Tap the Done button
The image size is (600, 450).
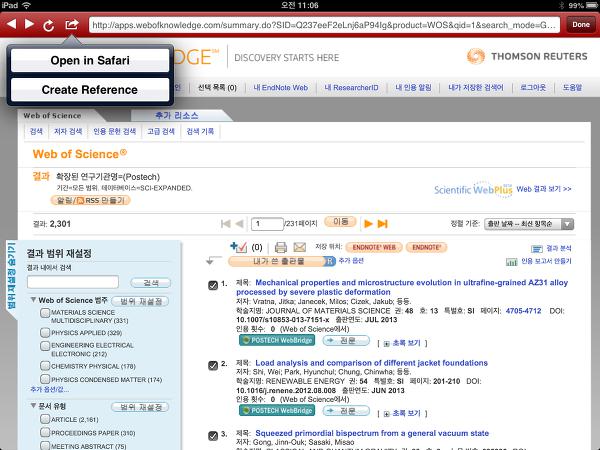(x=581, y=25)
